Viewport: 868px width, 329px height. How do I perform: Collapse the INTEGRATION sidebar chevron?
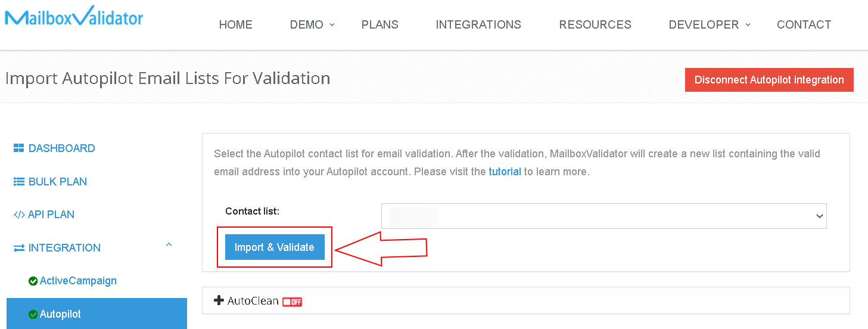pos(169,245)
